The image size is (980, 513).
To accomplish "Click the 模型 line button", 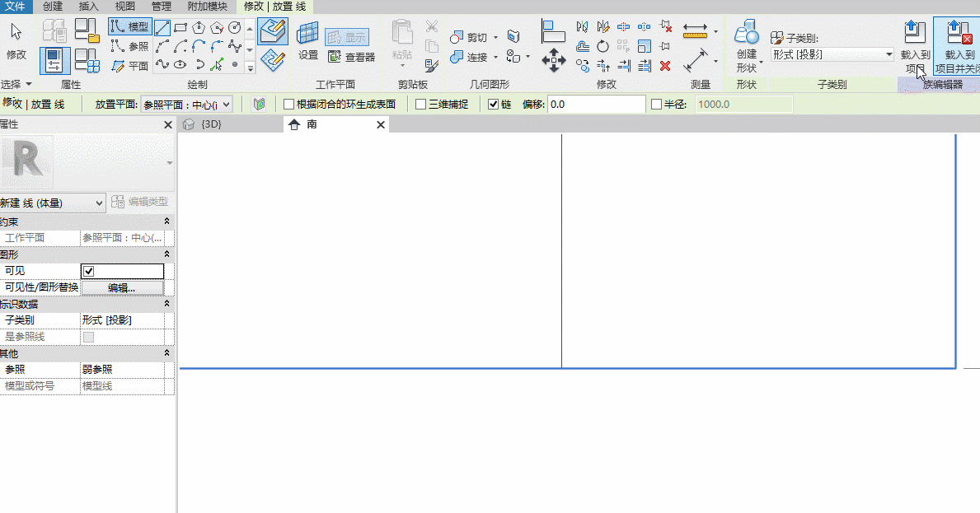I will (x=130, y=27).
